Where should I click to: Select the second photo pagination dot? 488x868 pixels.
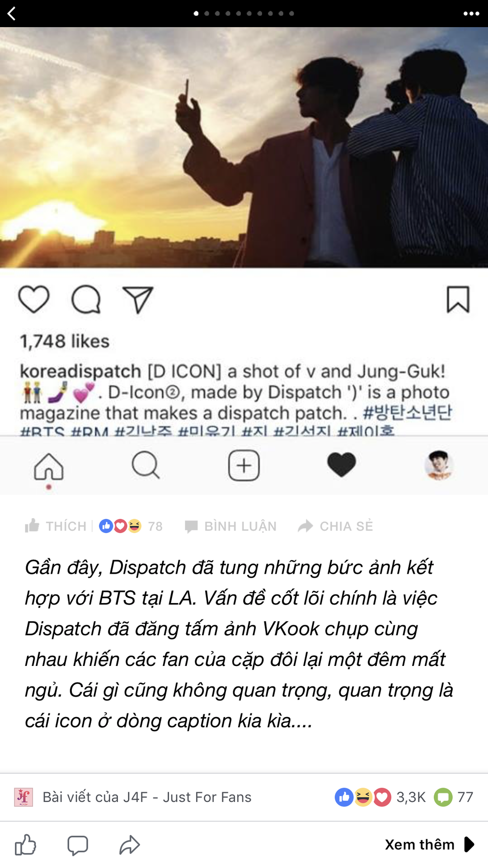(x=206, y=14)
